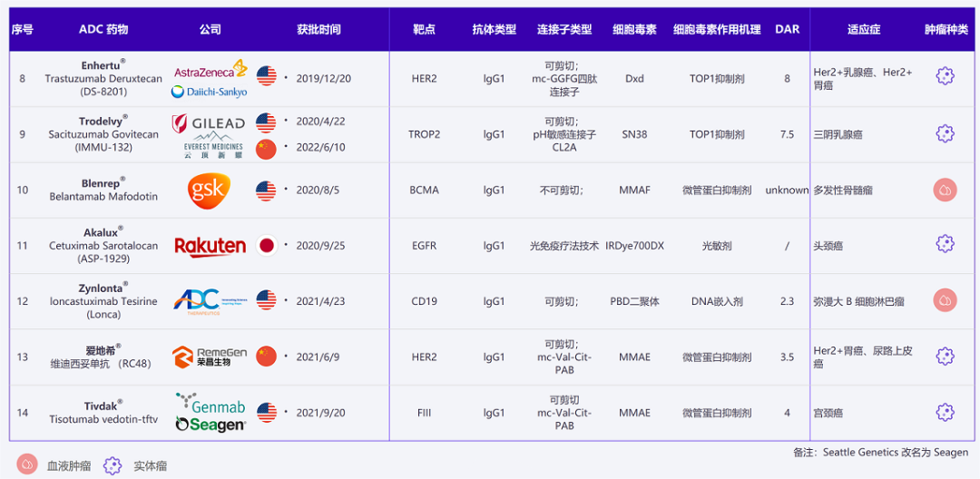The height and width of the screenshot is (479, 980).
Task: Click the solid tumor icon in Enhertu row
Action: (x=945, y=76)
